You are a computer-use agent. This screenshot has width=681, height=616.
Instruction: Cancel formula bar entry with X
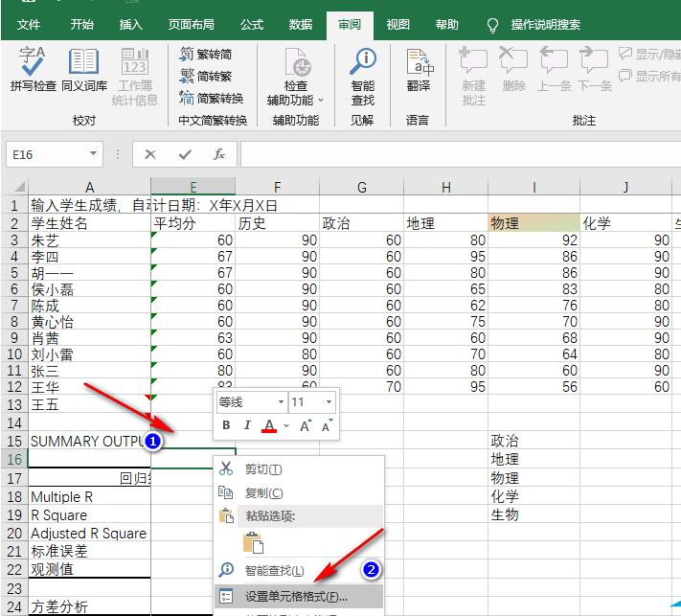150,154
